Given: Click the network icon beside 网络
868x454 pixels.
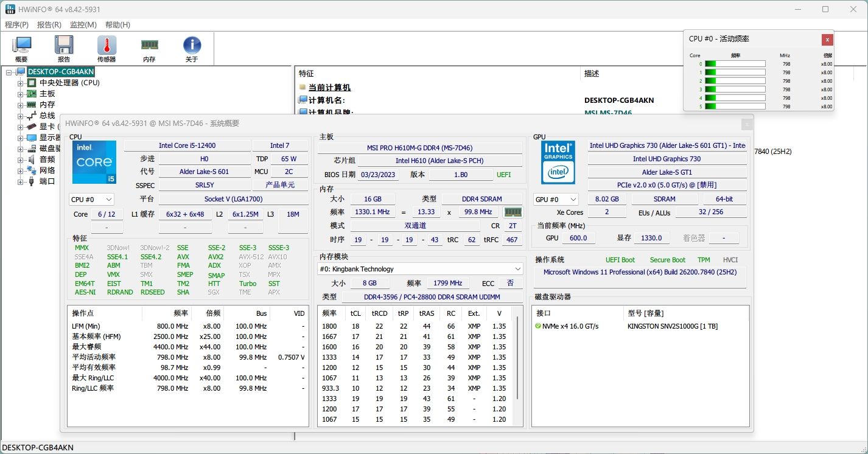Looking at the screenshot, I should [x=32, y=170].
